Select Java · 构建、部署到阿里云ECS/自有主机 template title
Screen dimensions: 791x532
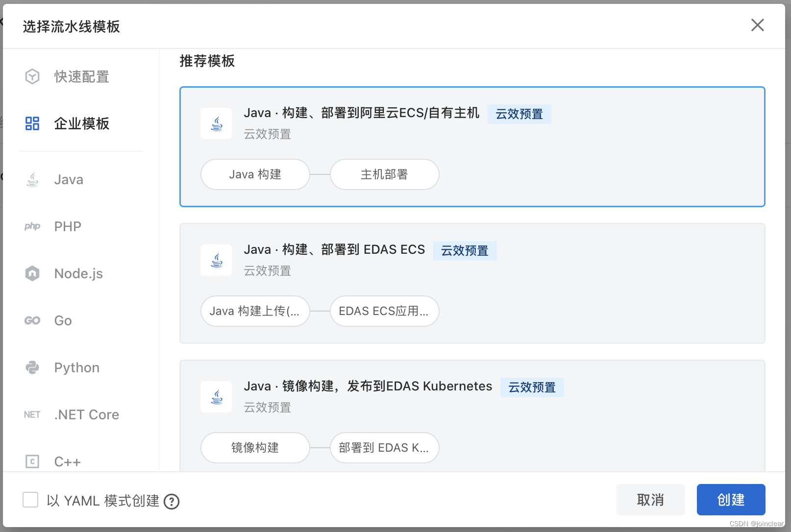tap(362, 113)
